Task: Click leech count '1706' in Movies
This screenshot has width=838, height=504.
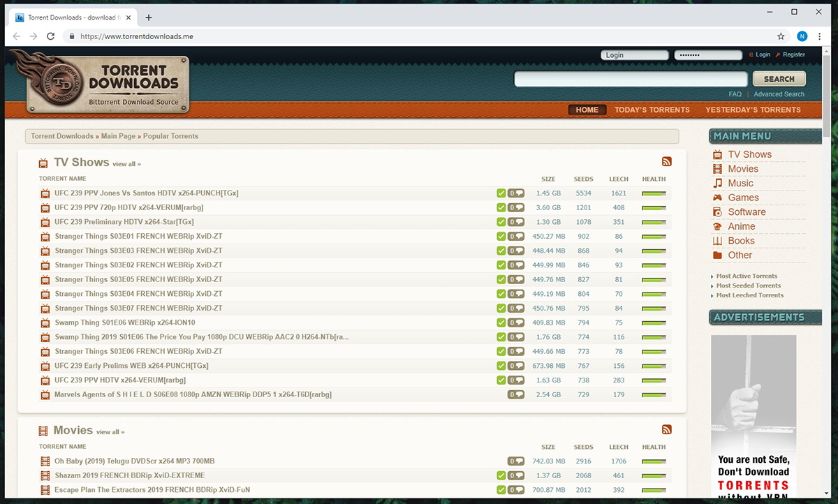Action: 619,461
